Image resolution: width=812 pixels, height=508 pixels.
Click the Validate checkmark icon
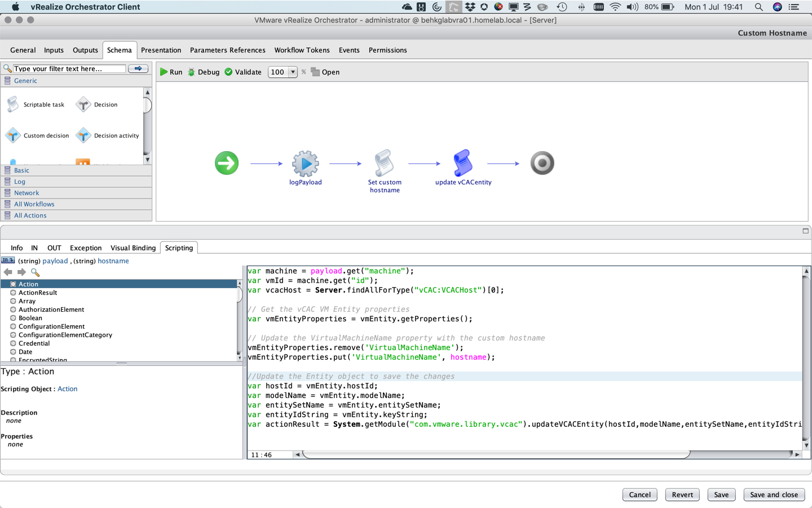[228, 72]
